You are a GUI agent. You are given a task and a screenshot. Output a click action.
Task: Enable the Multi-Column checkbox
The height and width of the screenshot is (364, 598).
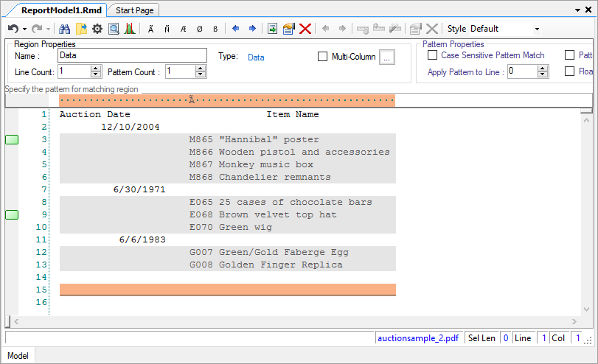pos(322,57)
